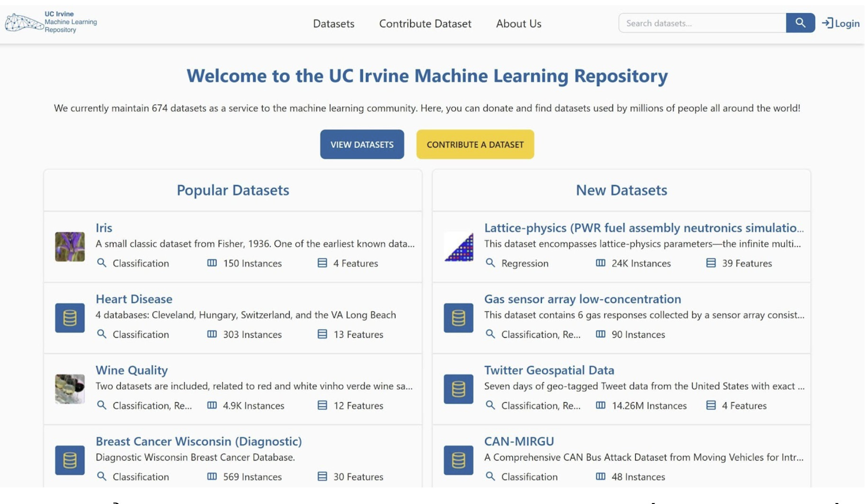Viewport: 865px width, 504px height.
Task: Click the UC Irvine Machine Learning Repository logo
Action: point(51,22)
